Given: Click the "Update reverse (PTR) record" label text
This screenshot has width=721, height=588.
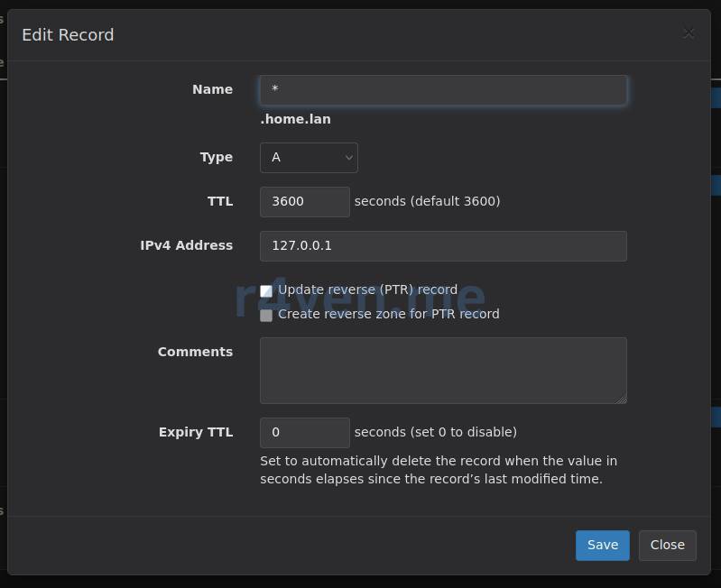Looking at the screenshot, I should [367, 289].
